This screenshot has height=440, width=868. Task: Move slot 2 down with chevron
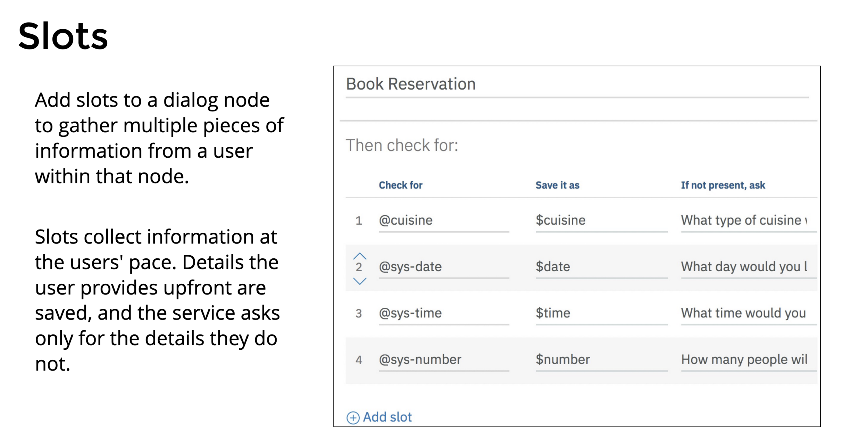pos(360,281)
